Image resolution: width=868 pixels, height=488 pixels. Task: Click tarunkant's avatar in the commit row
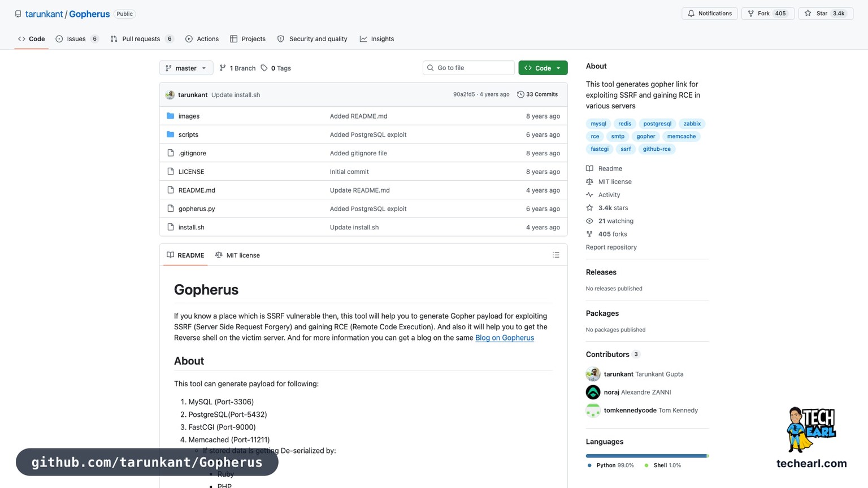(170, 95)
